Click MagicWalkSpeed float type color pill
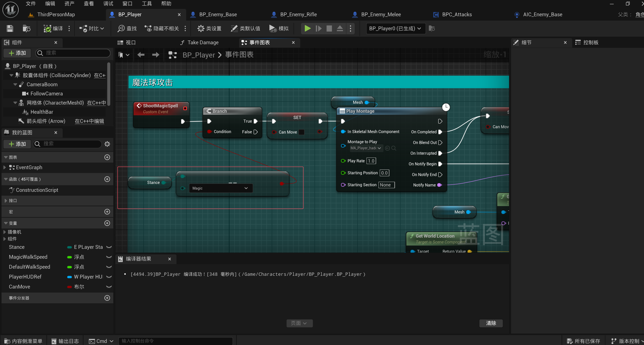Viewport: 644px width, 345px height. 69,257
